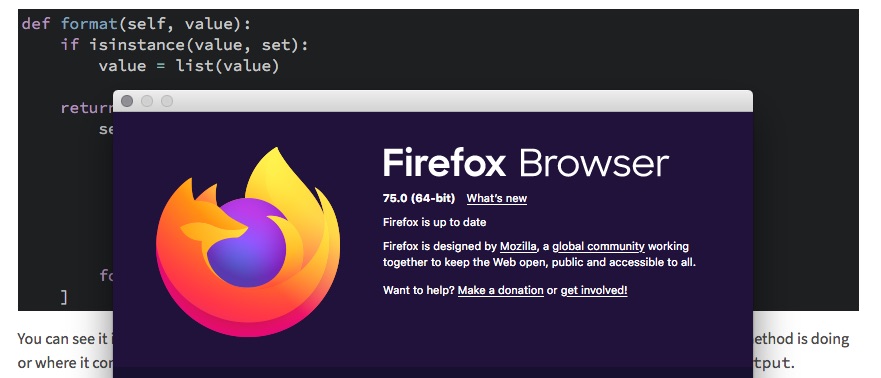Click the dialog's gray title bar
The image size is (881, 378).
pos(433,101)
